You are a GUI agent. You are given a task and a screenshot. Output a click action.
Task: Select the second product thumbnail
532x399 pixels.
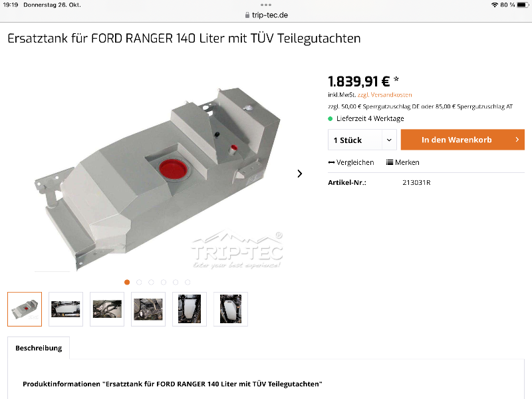[x=66, y=309]
